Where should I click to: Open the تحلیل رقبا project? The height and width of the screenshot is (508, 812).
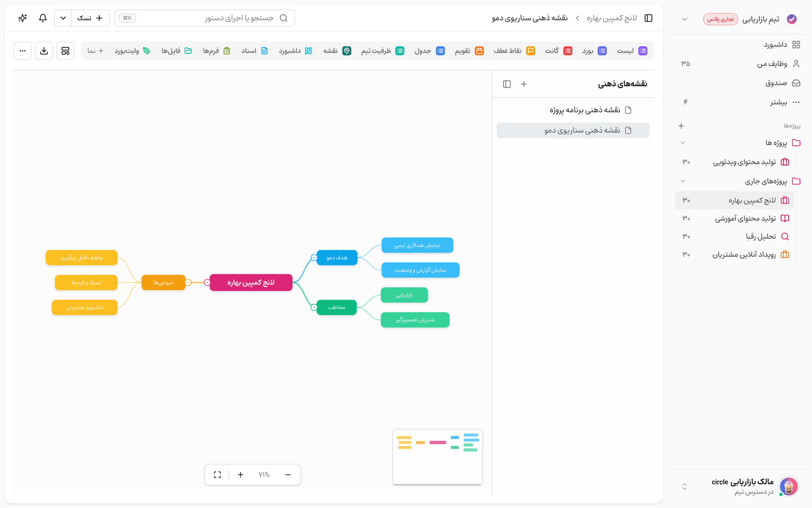click(734, 236)
